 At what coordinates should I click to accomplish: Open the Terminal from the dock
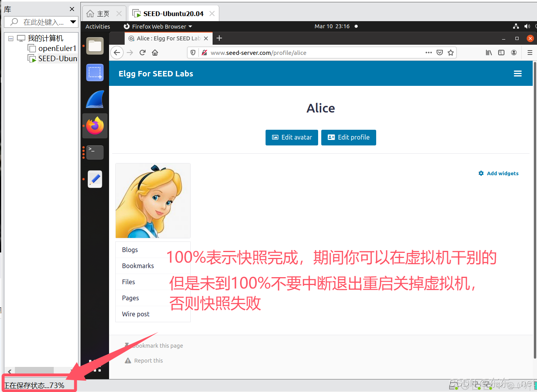tap(95, 152)
